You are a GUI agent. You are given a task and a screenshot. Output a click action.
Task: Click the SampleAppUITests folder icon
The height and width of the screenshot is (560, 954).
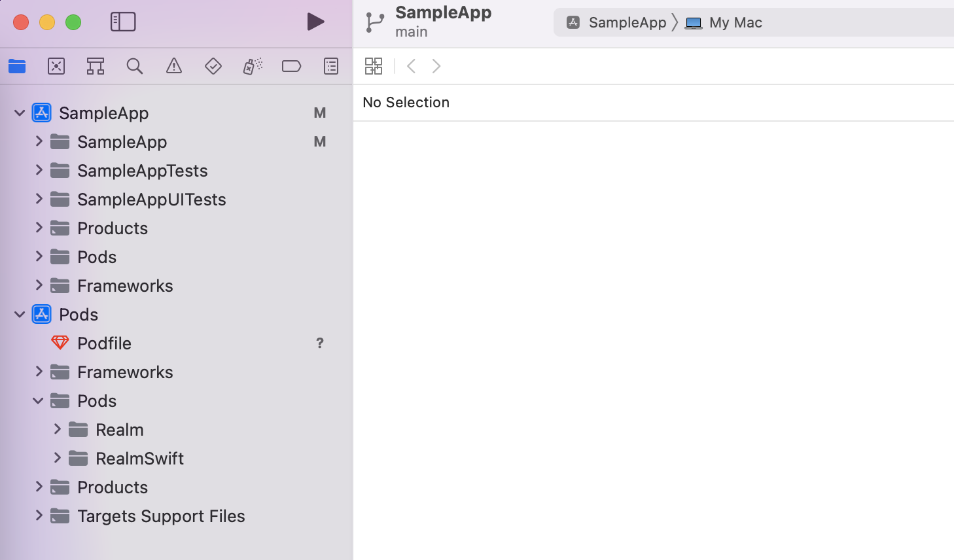[x=60, y=199]
